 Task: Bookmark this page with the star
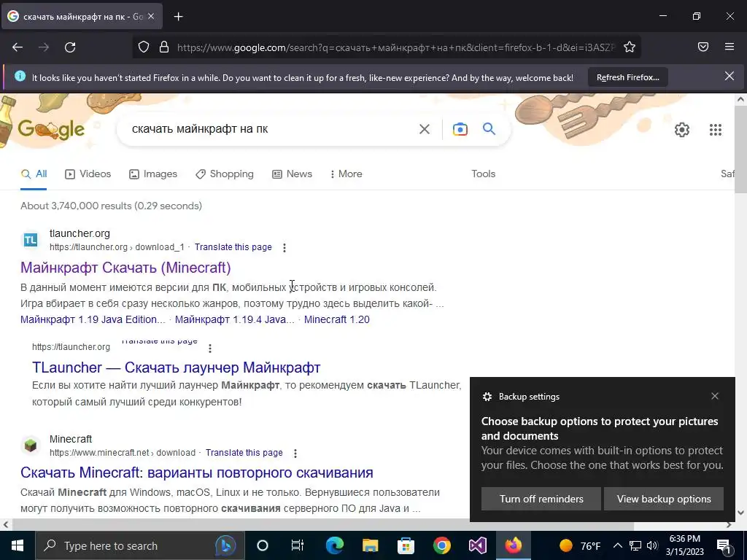click(630, 47)
